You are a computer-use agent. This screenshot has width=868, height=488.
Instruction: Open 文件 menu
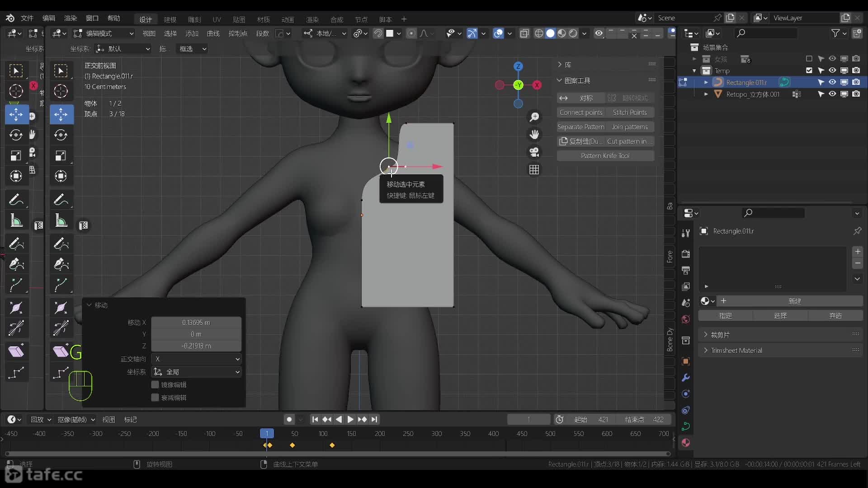coord(27,18)
